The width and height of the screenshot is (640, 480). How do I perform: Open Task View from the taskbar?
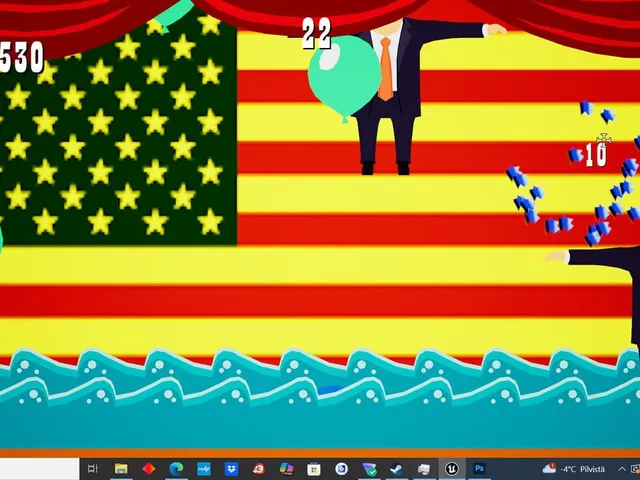tap(93, 469)
